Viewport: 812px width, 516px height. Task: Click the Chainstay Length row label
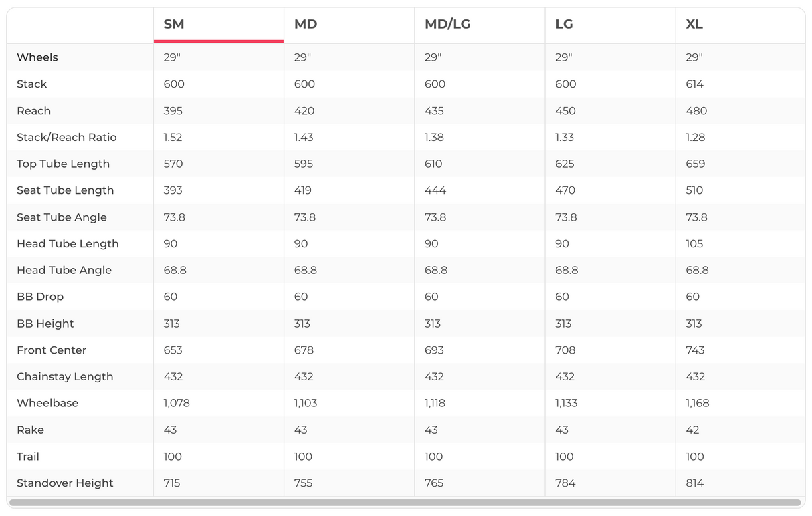click(x=65, y=376)
